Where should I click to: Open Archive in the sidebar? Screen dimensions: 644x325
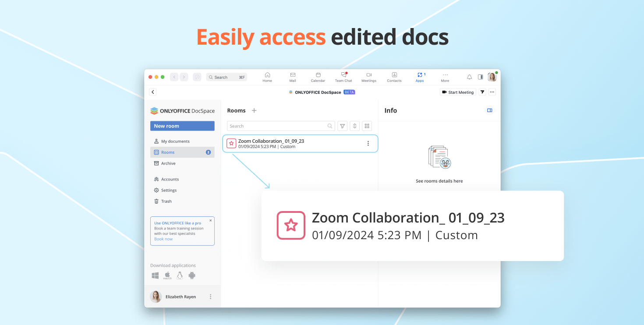point(168,163)
